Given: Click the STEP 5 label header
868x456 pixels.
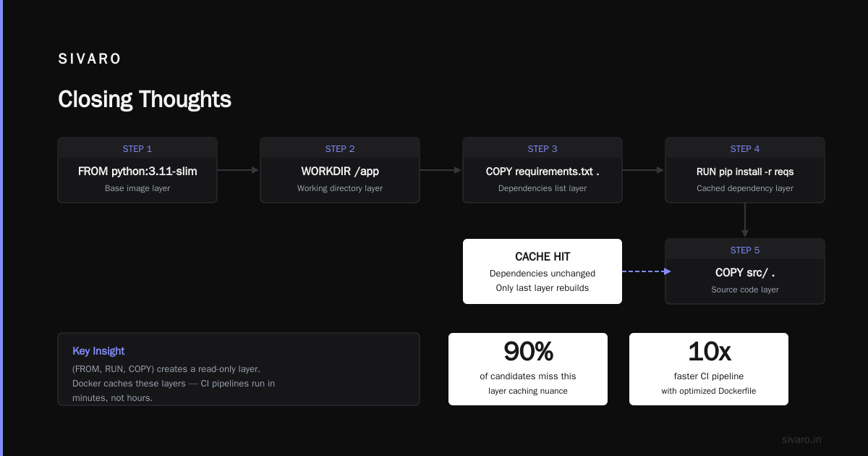Looking at the screenshot, I should (x=745, y=250).
